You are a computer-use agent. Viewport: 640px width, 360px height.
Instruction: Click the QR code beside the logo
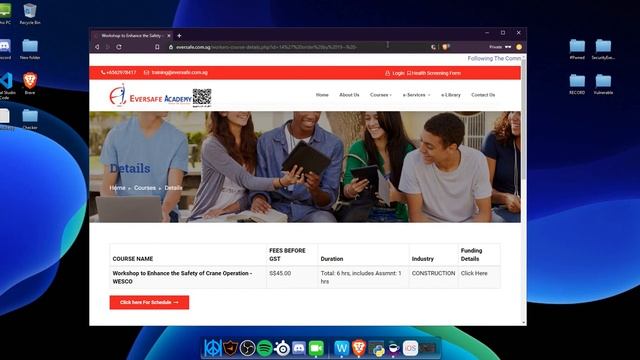202,97
